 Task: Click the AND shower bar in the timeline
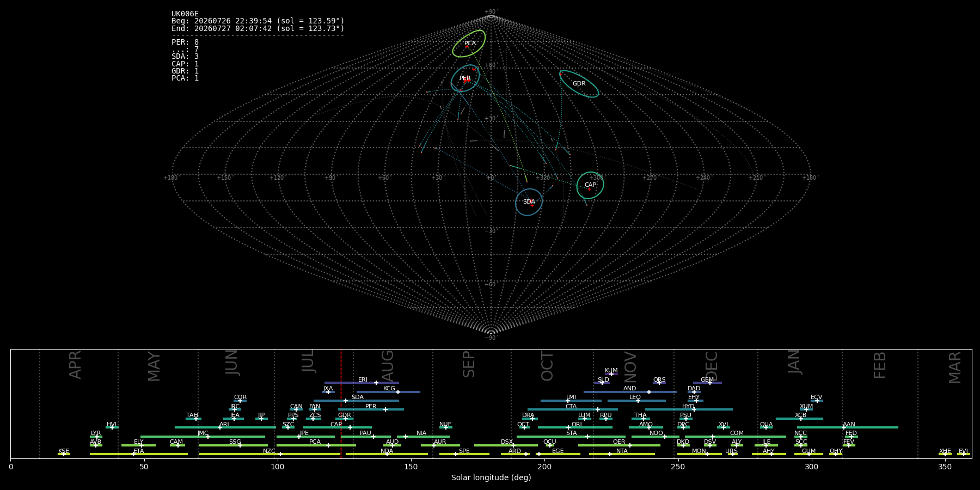coord(630,391)
